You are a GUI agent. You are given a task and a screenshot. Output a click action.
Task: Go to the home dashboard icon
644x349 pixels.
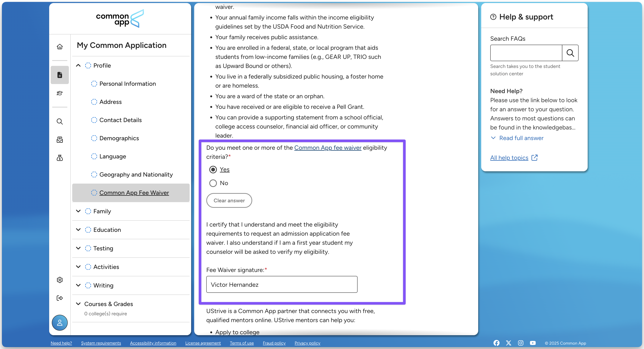[x=60, y=47]
